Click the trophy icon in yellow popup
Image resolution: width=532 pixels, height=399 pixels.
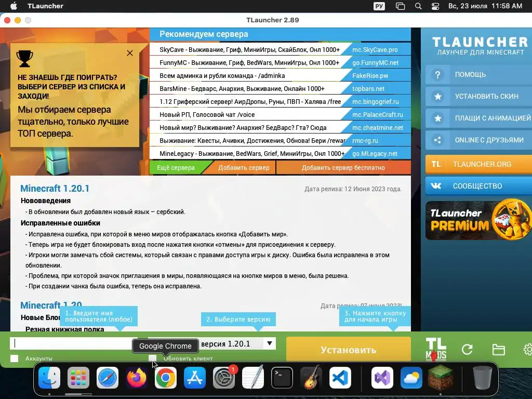[x=24, y=58]
